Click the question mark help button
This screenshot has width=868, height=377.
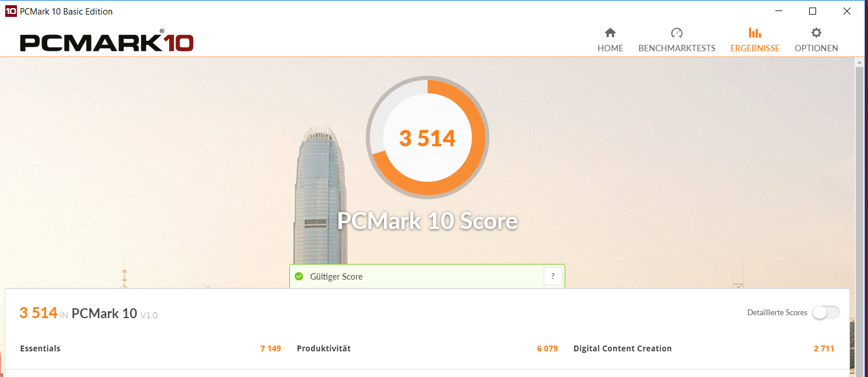pyautogui.click(x=553, y=276)
